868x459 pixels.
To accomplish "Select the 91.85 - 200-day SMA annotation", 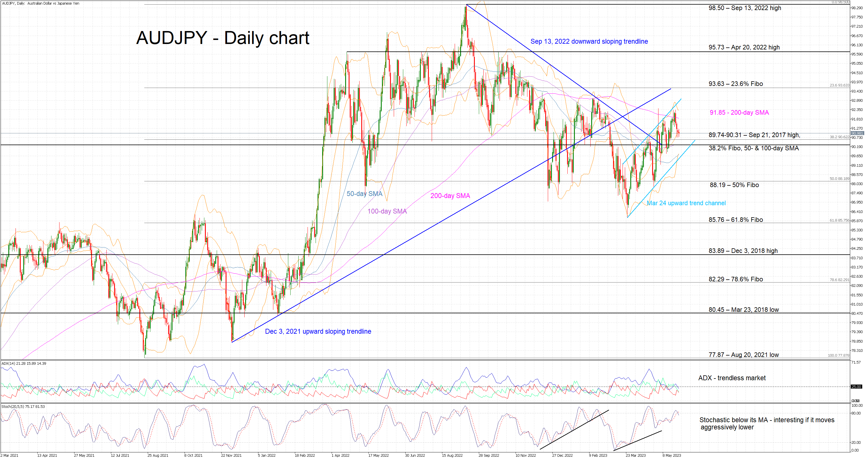I will tap(739, 113).
